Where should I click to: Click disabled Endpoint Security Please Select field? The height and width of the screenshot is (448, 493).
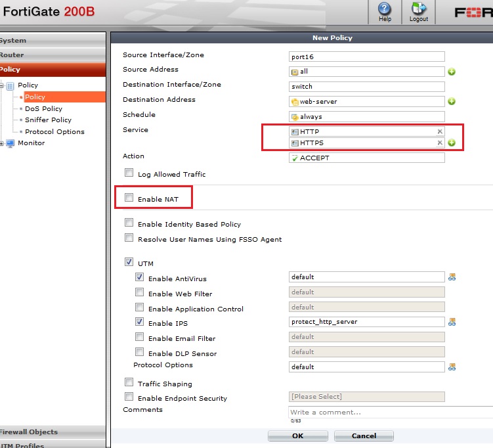coord(366,396)
